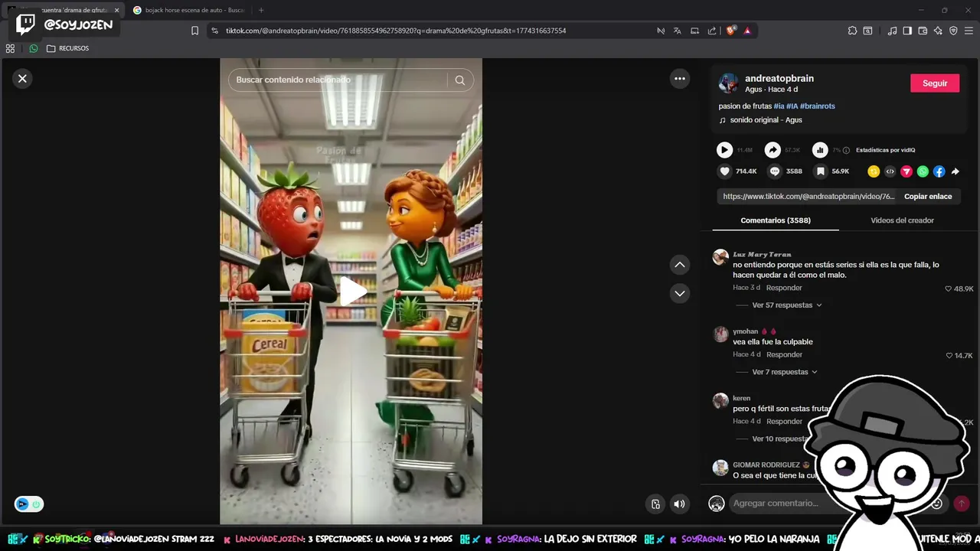Play the video with center play button

point(352,292)
